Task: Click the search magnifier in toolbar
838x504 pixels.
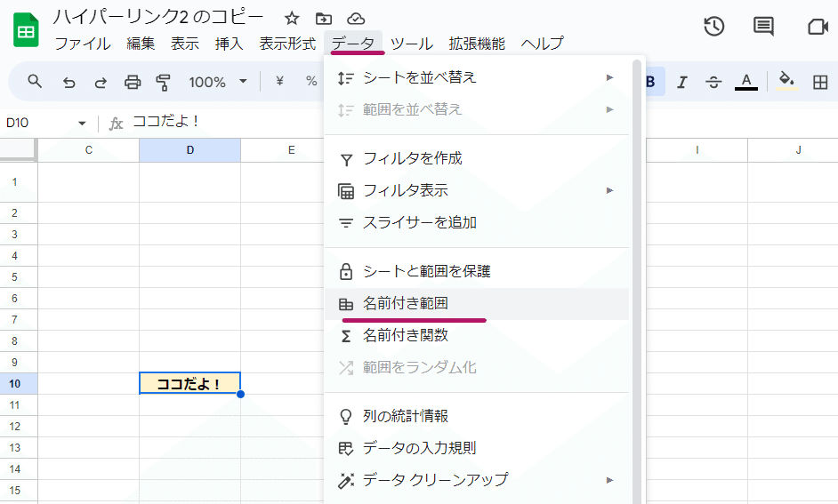Action: (x=35, y=82)
